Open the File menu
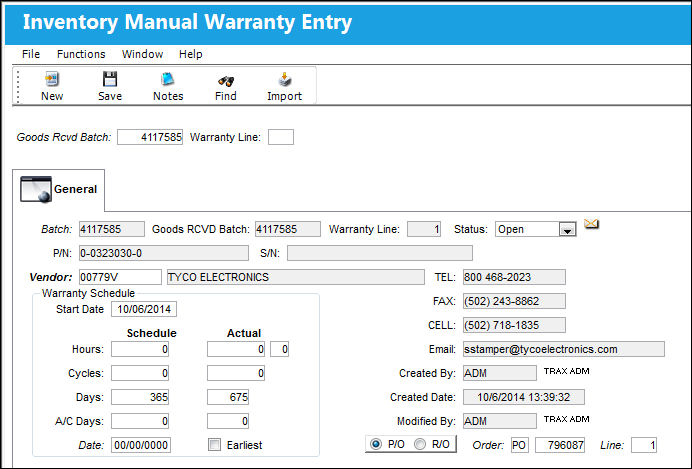Viewport: 692px width, 469px height. tap(31, 54)
